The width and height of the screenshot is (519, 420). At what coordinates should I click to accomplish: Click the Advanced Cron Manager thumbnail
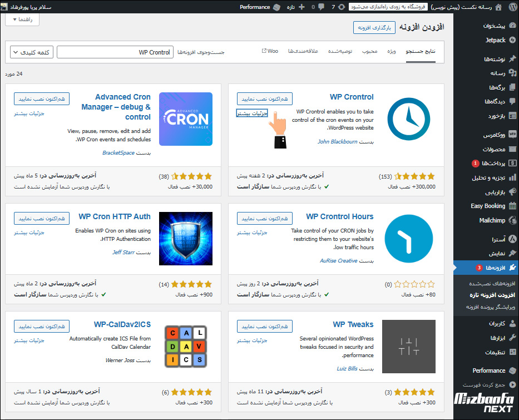(186, 119)
